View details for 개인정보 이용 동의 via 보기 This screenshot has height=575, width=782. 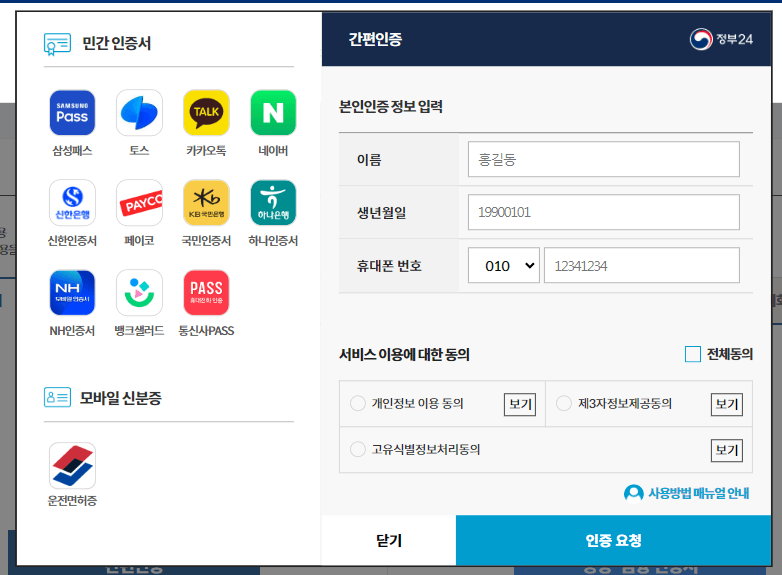click(x=520, y=404)
